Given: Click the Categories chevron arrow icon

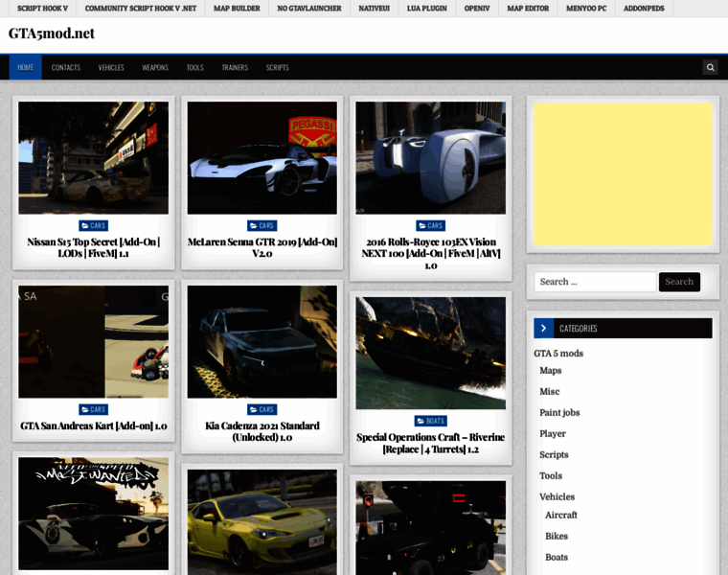Looking at the screenshot, I should [543, 328].
